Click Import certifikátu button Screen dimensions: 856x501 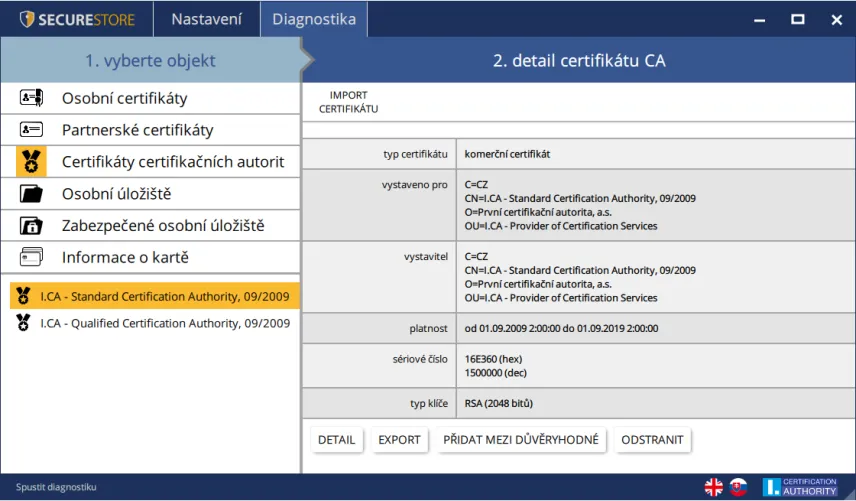click(x=348, y=102)
